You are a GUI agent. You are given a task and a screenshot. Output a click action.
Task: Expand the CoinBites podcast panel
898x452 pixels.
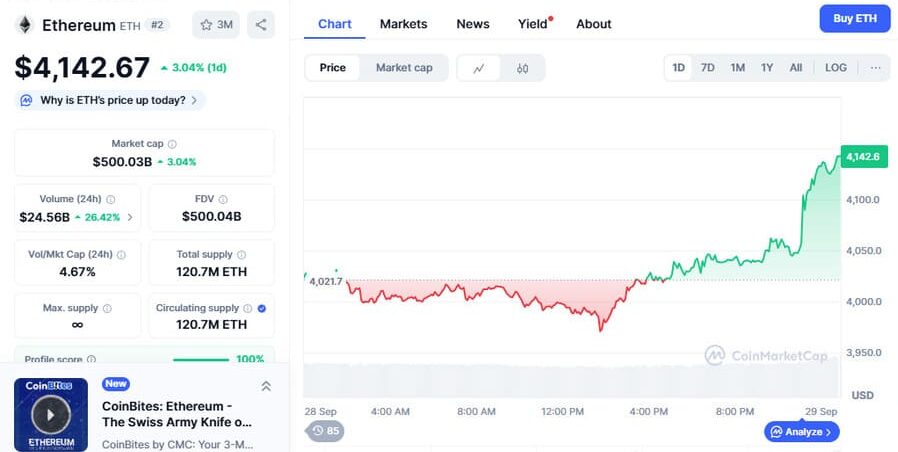pyautogui.click(x=266, y=386)
